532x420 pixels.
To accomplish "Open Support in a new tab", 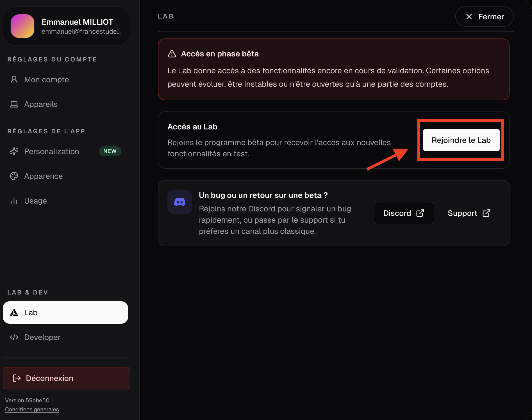I will [x=468, y=213].
